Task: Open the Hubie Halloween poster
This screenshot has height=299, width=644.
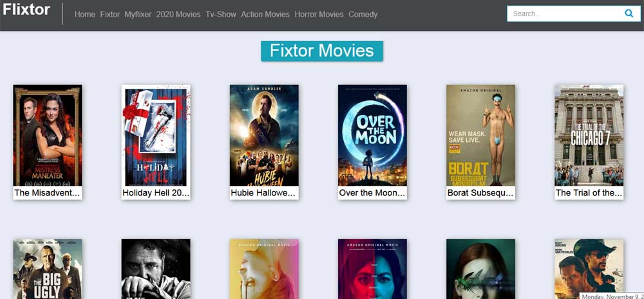Action: 264,135
